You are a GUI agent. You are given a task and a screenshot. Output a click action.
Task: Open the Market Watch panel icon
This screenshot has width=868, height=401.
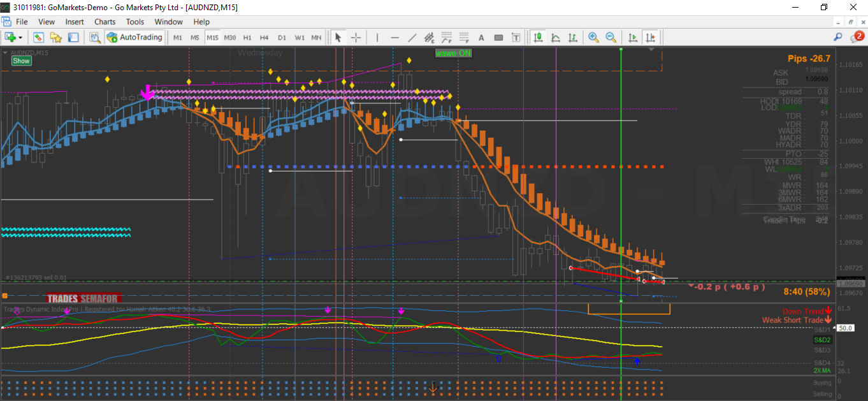pyautogui.click(x=38, y=38)
